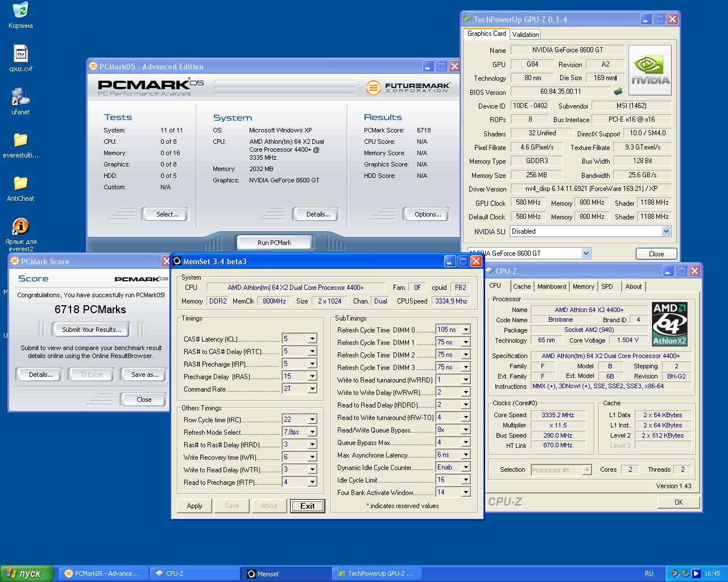
Task: Click the Apply button in MemSet
Action: pos(195,506)
